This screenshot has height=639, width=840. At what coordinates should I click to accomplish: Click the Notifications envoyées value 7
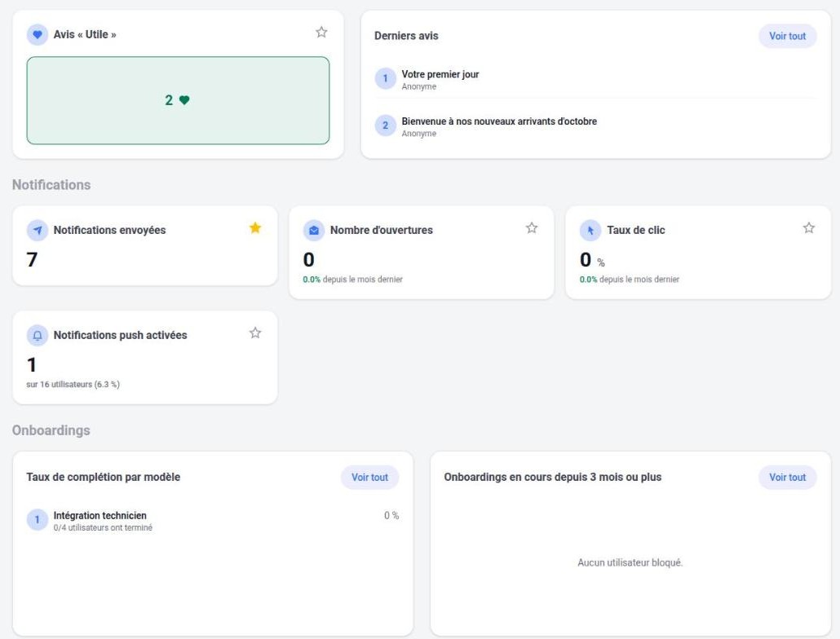pos(32,259)
